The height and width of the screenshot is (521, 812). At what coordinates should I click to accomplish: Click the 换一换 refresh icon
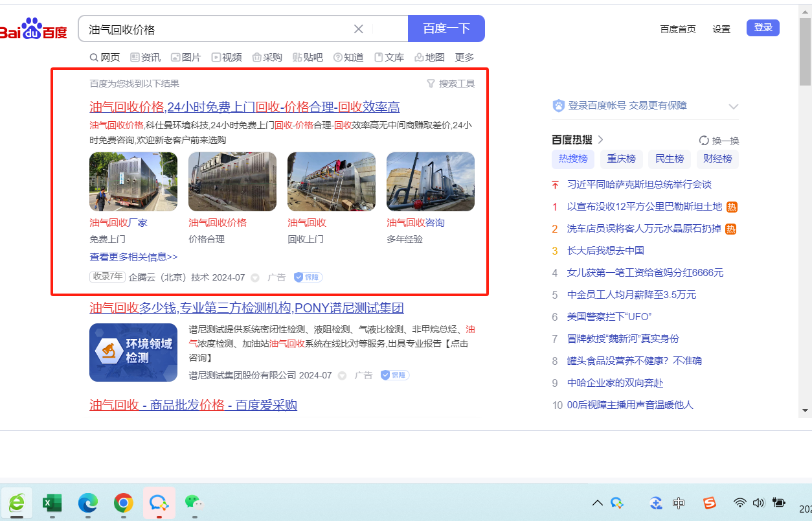click(x=704, y=141)
